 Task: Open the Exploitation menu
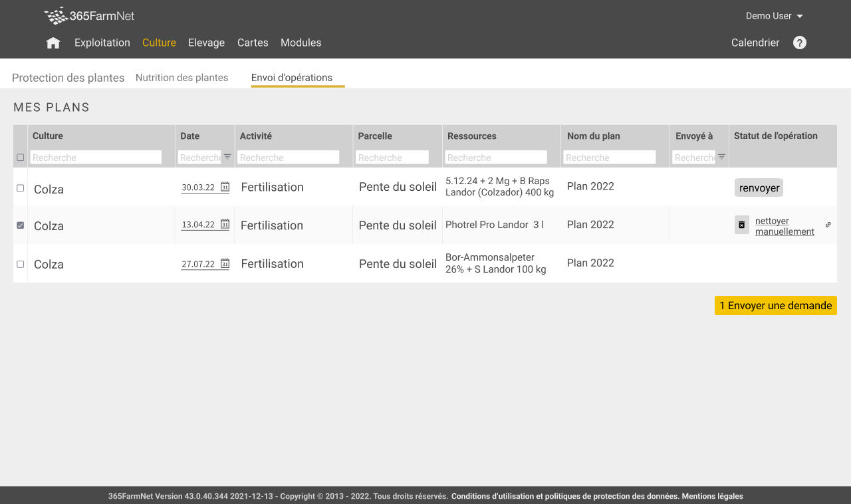click(x=102, y=43)
